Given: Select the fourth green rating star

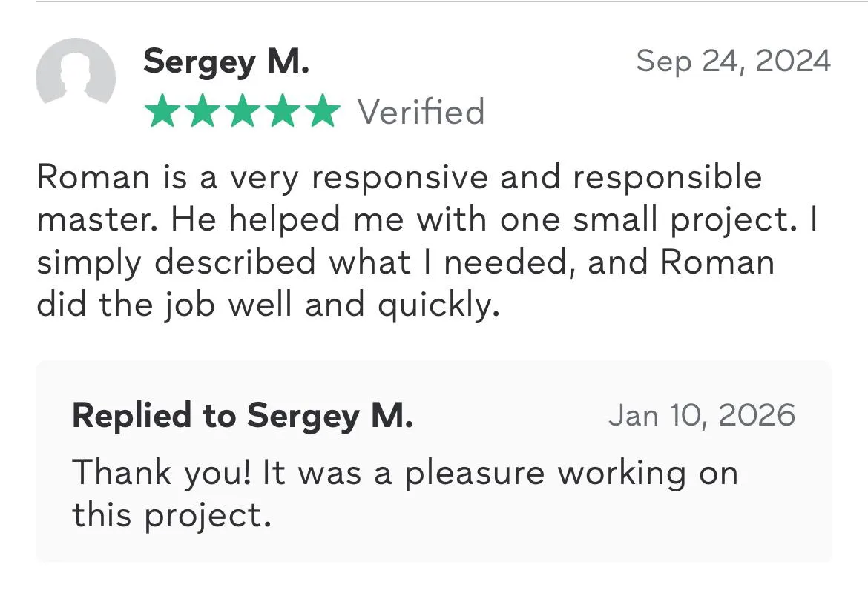Looking at the screenshot, I should [x=281, y=112].
